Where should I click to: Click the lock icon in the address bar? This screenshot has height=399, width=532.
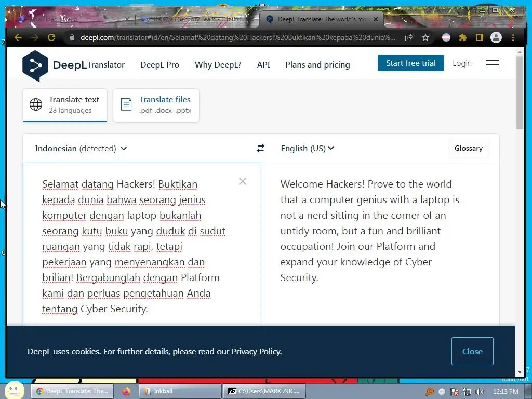point(72,37)
